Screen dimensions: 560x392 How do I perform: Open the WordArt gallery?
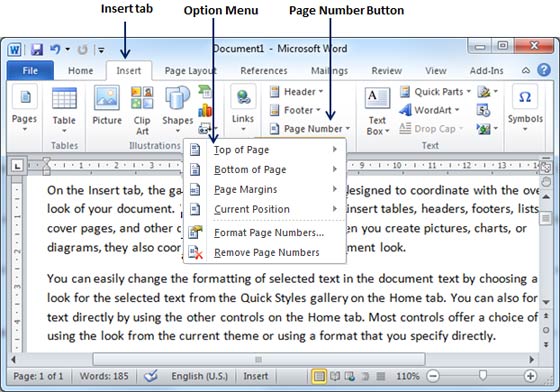click(429, 110)
